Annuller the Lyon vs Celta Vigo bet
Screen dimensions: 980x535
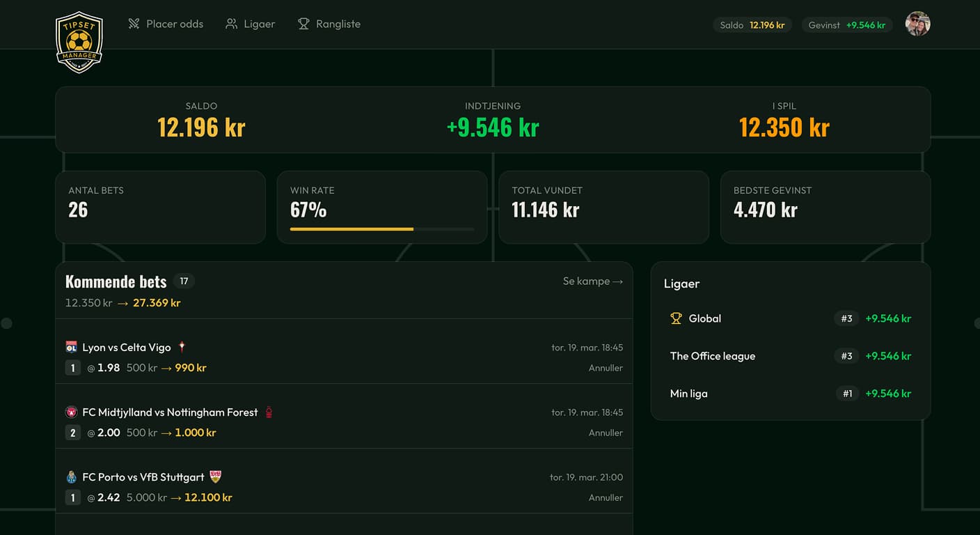click(x=606, y=367)
